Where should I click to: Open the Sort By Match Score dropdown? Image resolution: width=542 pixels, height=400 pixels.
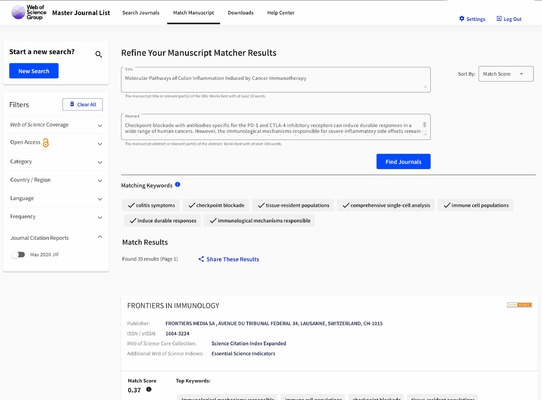(x=506, y=74)
